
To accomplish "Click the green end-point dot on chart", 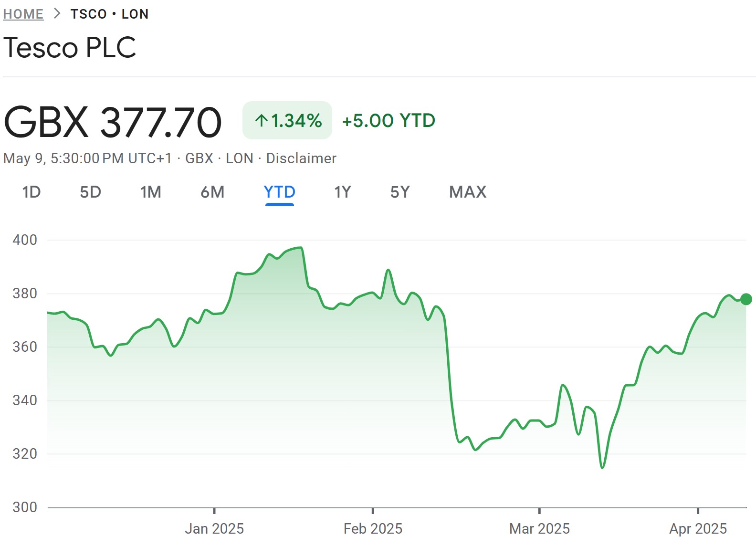I will (x=746, y=299).
